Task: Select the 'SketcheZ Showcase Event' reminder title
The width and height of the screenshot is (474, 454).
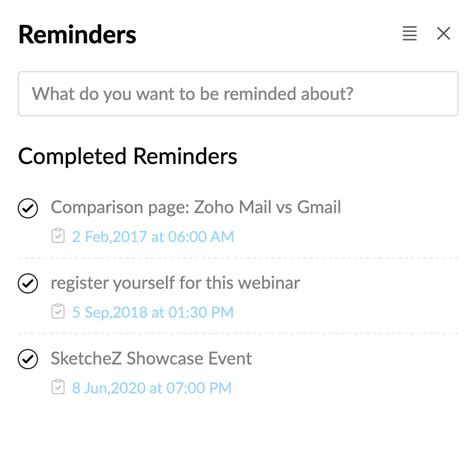Action: (x=151, y=358)
